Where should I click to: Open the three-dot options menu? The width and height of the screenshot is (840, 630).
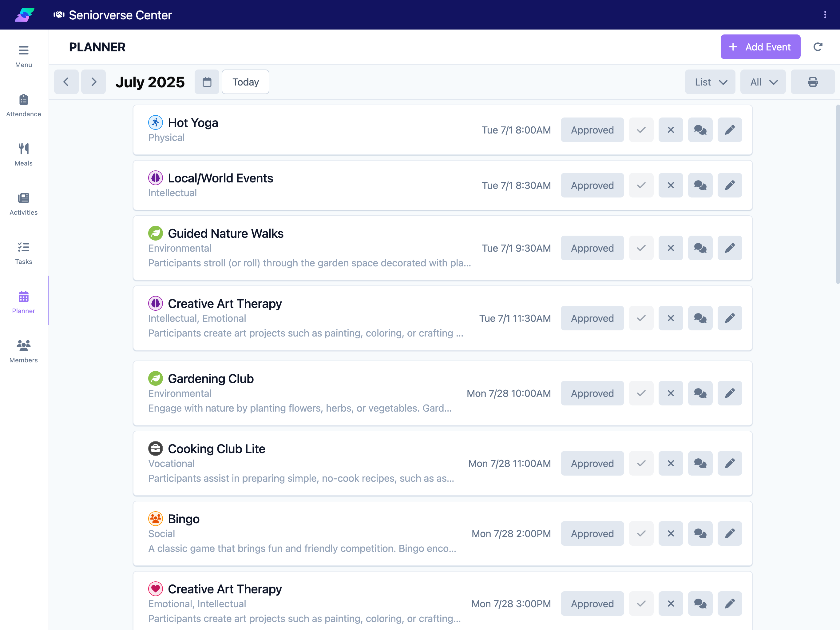825,15
